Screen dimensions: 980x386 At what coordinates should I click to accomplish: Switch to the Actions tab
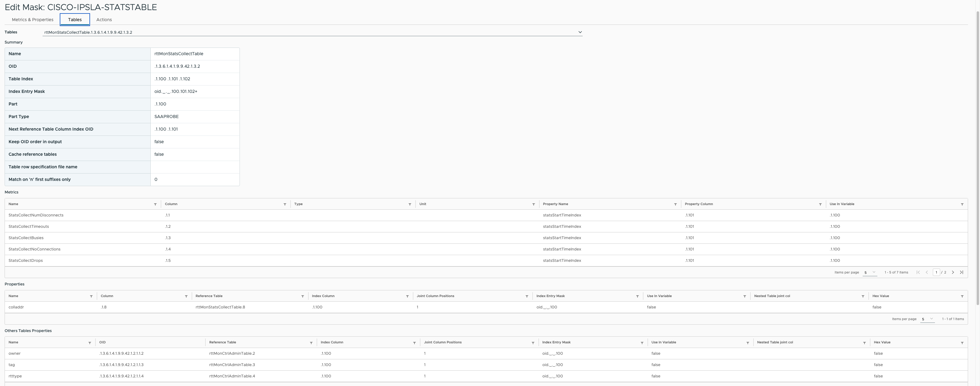[x=104, y=19]
